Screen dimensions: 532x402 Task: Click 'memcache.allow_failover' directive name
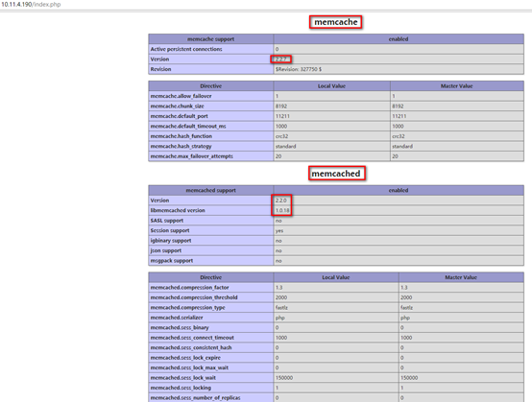pos(181,96)
